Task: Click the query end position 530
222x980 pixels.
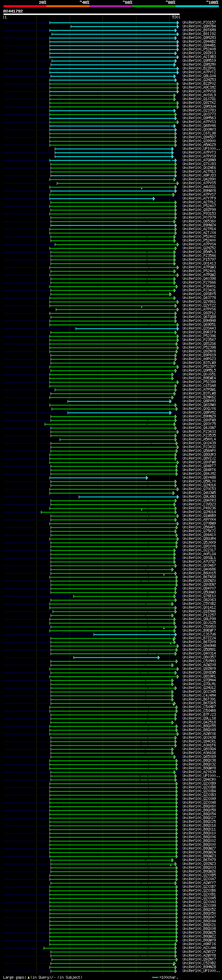Action: 175,17
